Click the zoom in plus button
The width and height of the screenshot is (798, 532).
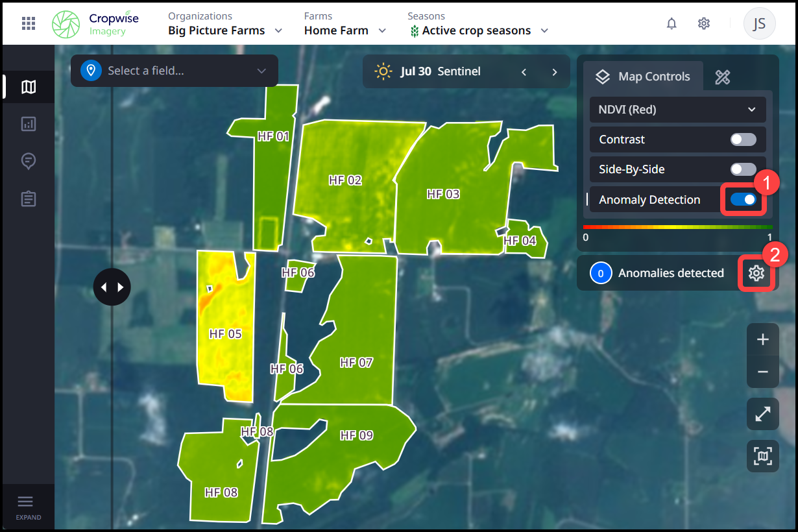(762, 339)
